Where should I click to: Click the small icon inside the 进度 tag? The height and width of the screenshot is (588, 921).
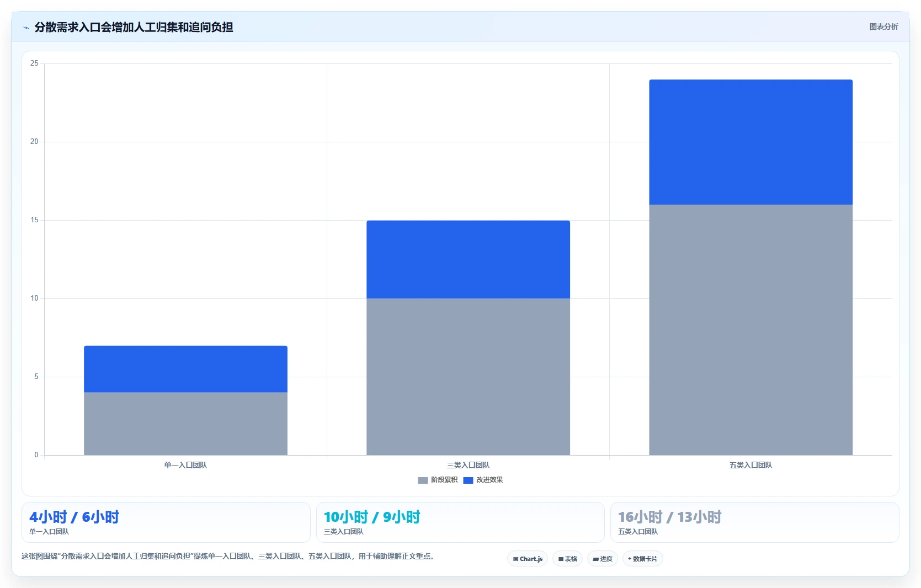pos(596,559)
